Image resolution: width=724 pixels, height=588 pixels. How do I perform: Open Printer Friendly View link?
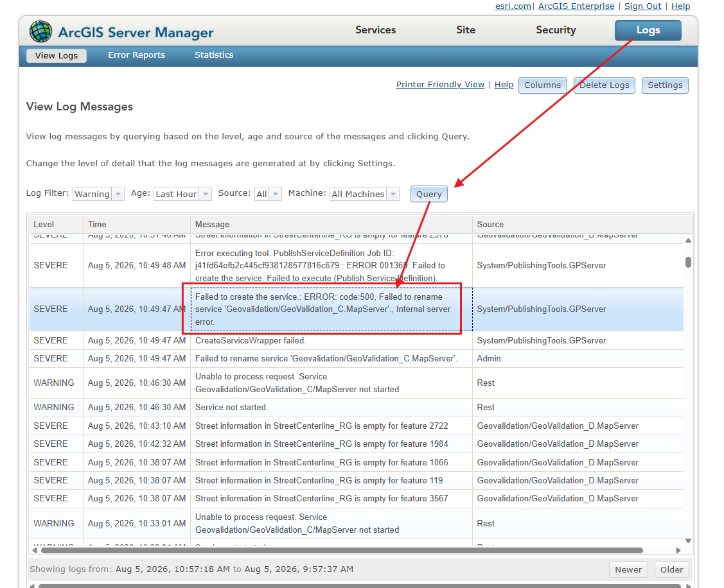(440, 85)
